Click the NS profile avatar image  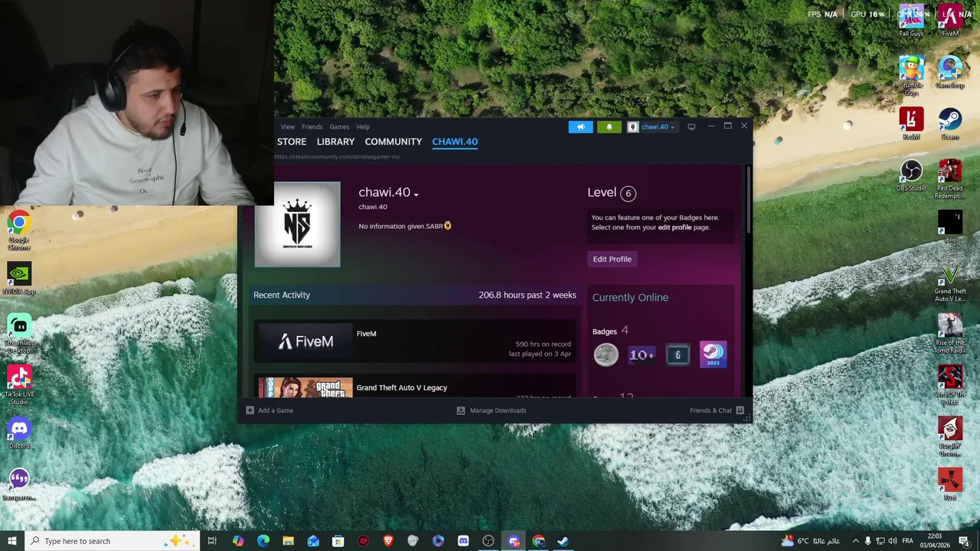(297, 224)
